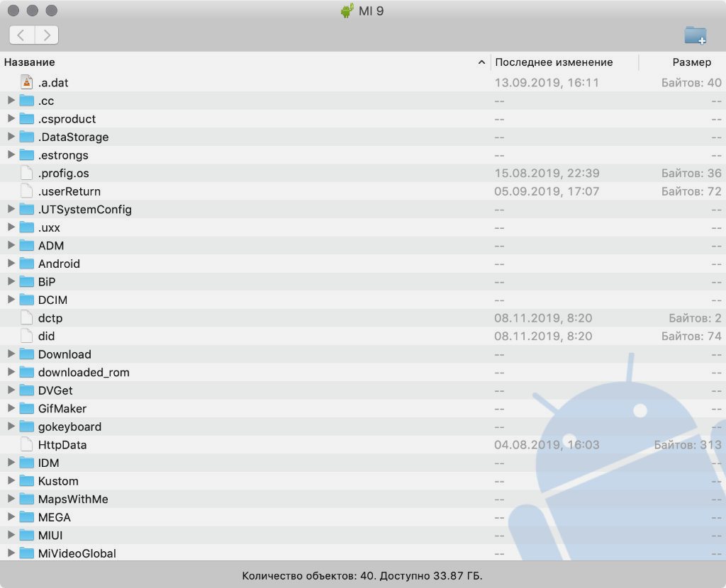Select the ADM folder name
Image resolution: width=726 pixels, height=588 pixels.
(x=51, y=246)
